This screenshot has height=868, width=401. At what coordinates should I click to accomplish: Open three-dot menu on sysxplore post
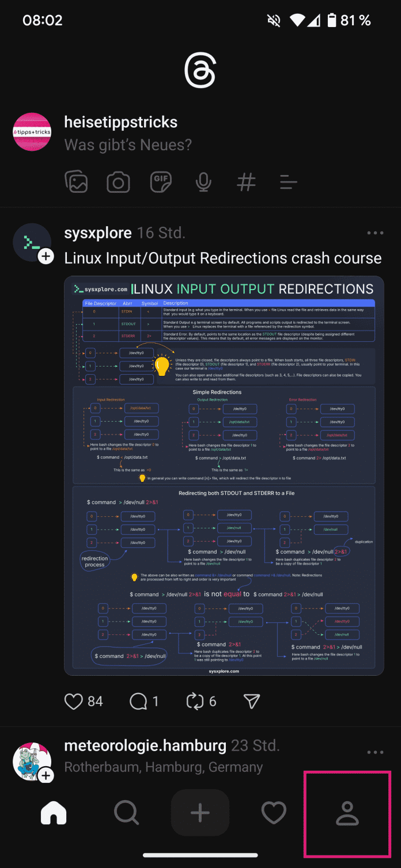click(x=375, y=233)
